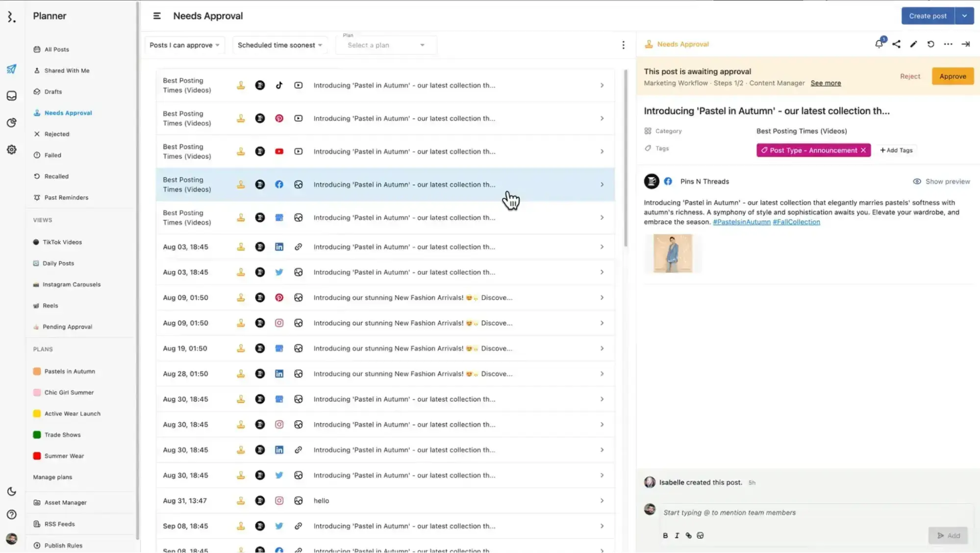Open notifications via the bell icon
The height and width of the screenshot is (553, 980).
[x=879, y=44]
